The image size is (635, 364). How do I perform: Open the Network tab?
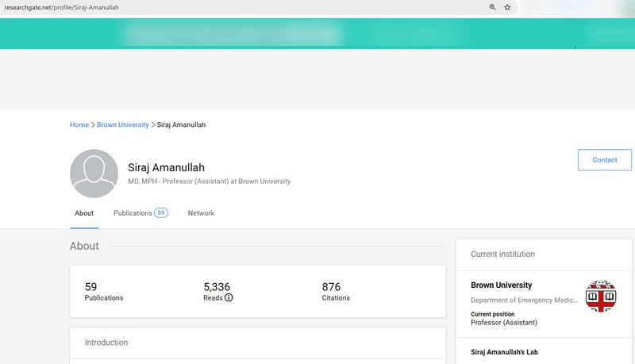201,213
